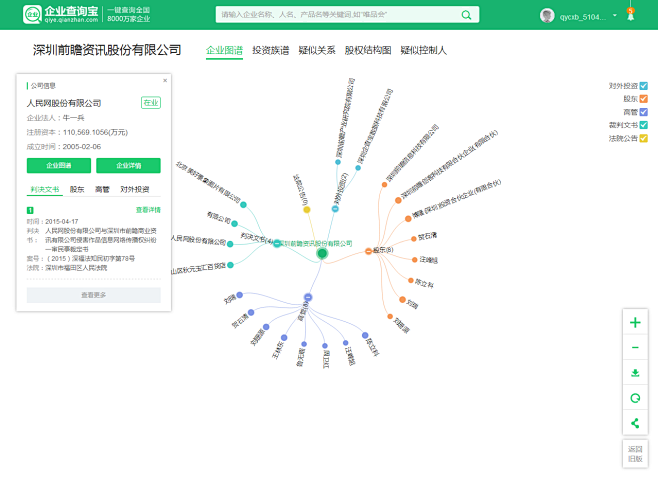The image size is (658, 484).
Task: Zoom out with the minus icon
Action: (x=635, y=348)
